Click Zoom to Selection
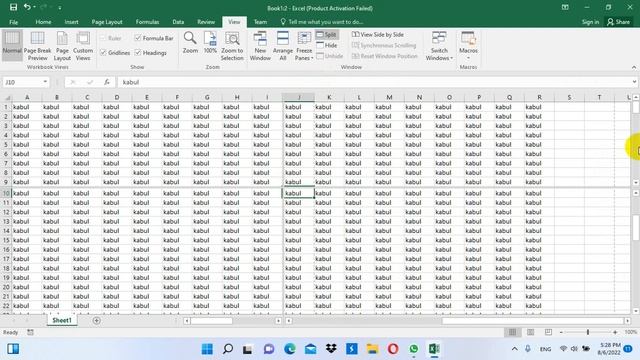 point(232,46)
